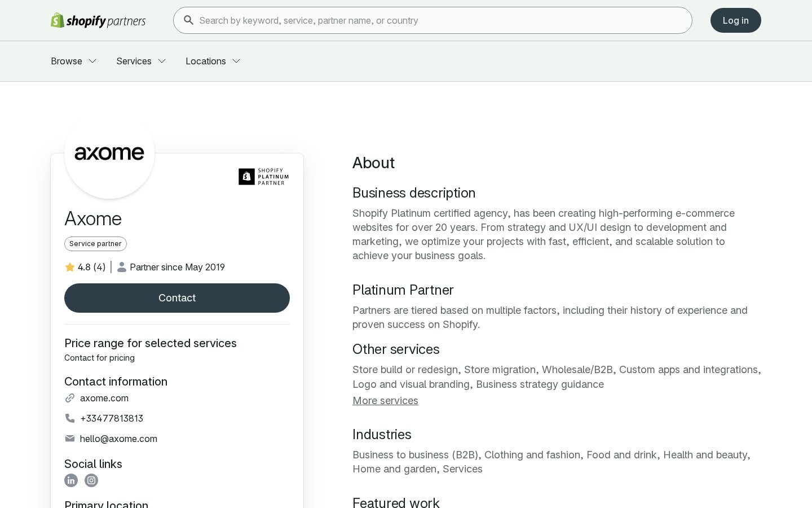This screenshot has height=508, width=812.
Task: Click the Axome name heading
Action: [x=93, y=218]
